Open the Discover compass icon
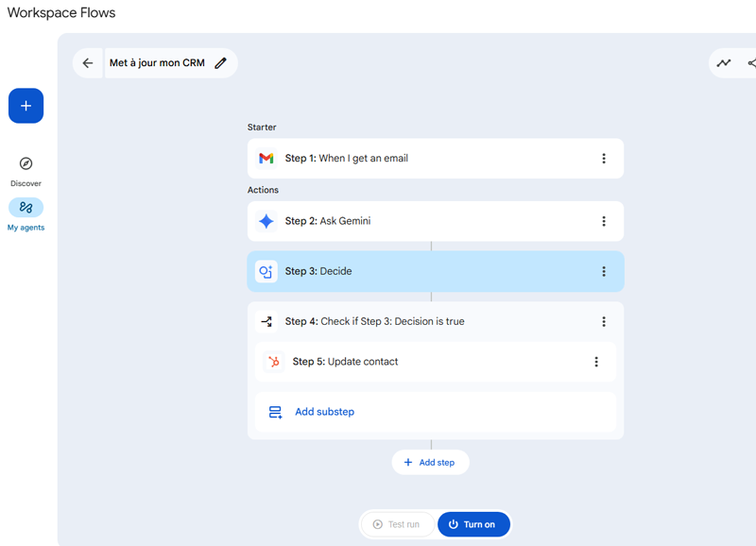Viewport: 756px width, 546px height. coord(26,164)
